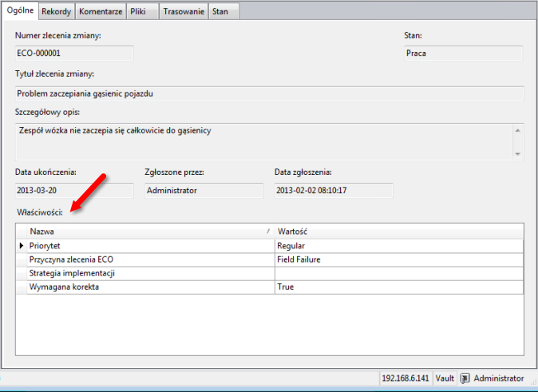
Task: Click the Data zgłoszenia label
Action: point(303,172)
